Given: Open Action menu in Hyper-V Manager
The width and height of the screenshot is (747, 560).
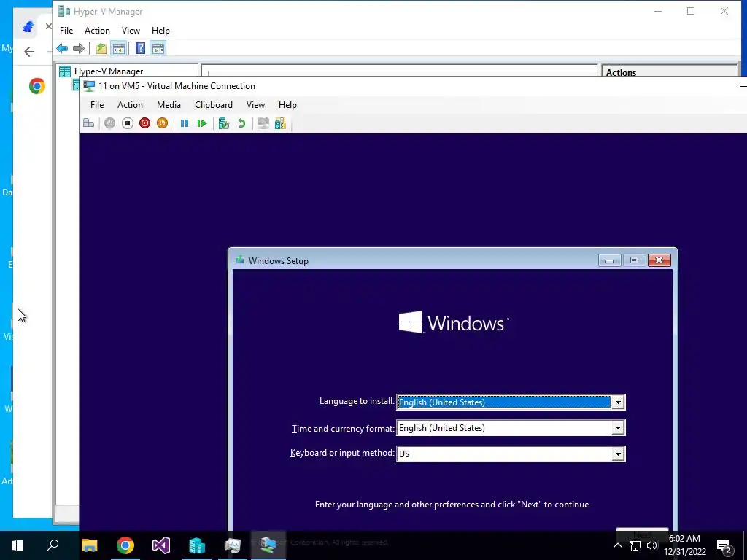Looking at the screenshot, I should click(97, 31).
